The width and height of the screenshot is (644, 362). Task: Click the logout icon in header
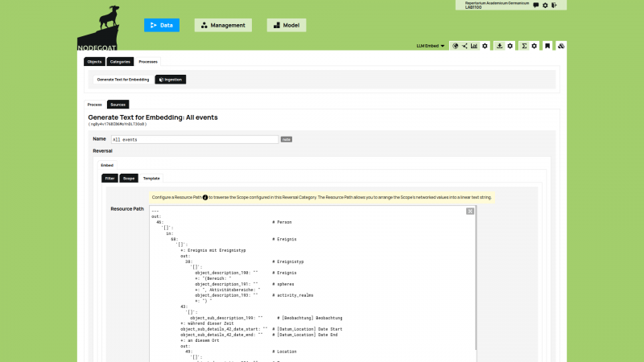(x=555, y=6)
